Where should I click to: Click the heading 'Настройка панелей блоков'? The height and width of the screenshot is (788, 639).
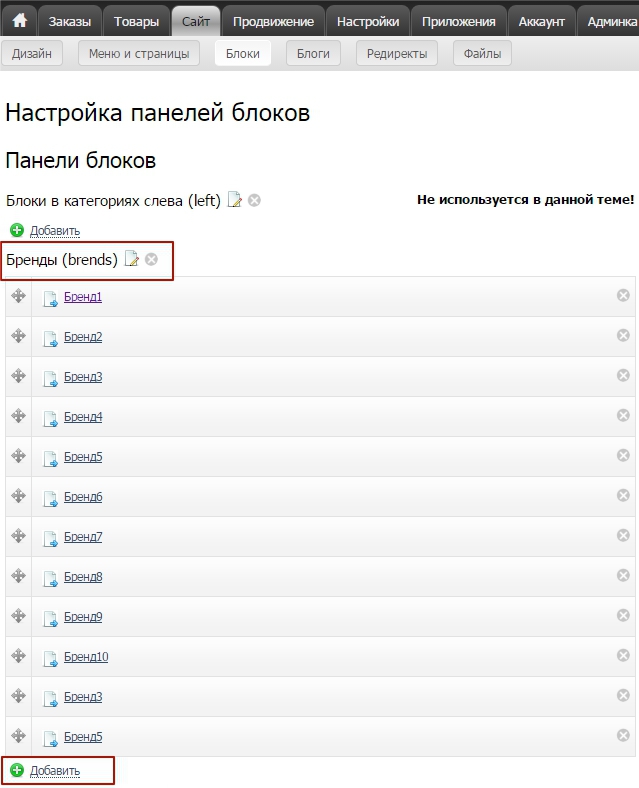(157, 113)
